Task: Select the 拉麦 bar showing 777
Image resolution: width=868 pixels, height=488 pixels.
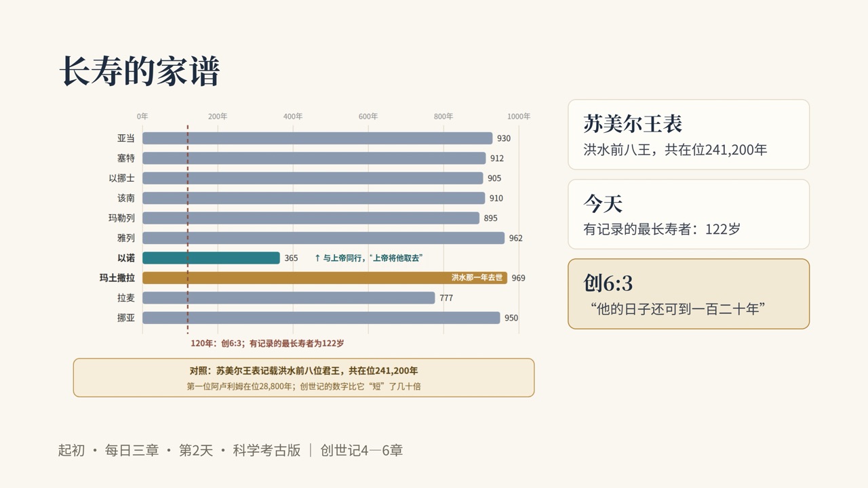Action: point(288,298)
